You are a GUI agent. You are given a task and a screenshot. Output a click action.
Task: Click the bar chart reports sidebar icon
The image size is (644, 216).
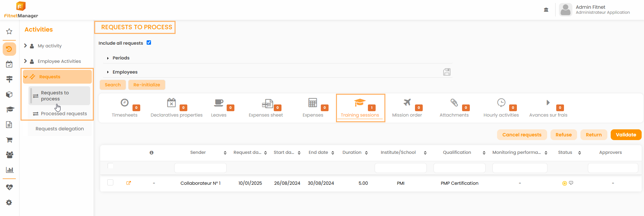point(9,170)
